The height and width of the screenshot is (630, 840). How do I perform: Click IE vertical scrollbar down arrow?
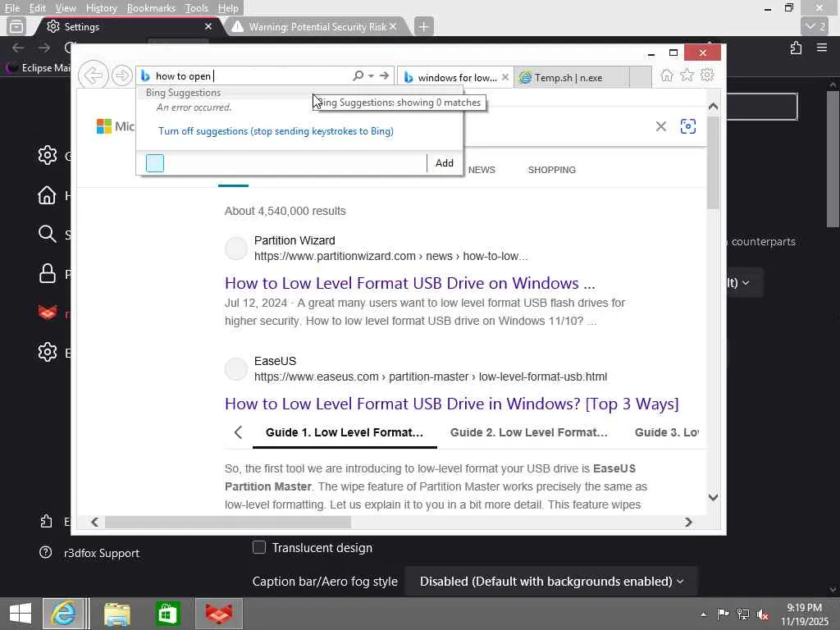coord(713,497)
